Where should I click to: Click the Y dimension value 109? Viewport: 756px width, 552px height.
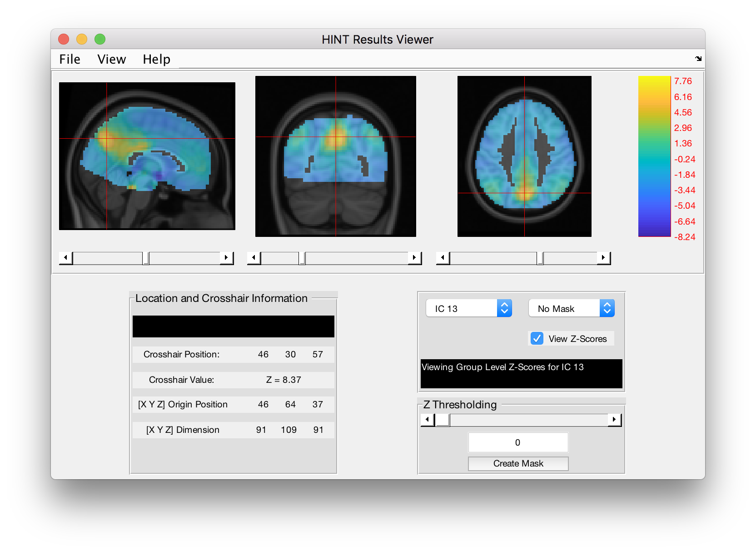[x=288, y=430]
